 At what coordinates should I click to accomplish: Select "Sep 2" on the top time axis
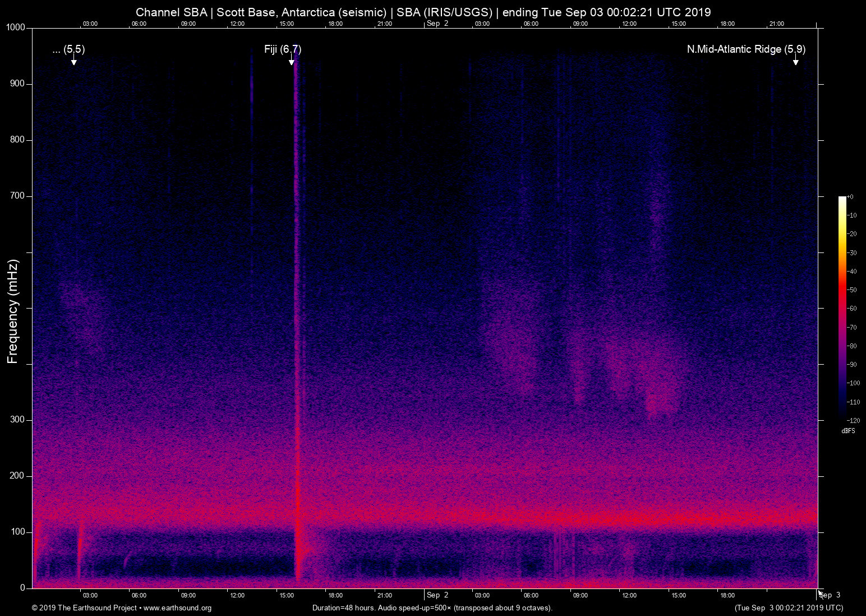tap(437, 24)
